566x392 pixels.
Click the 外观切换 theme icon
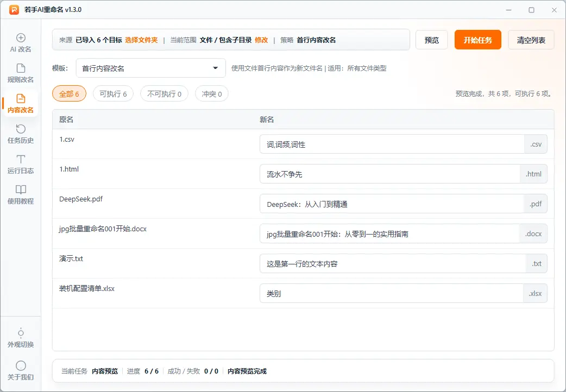click(21, 332)
